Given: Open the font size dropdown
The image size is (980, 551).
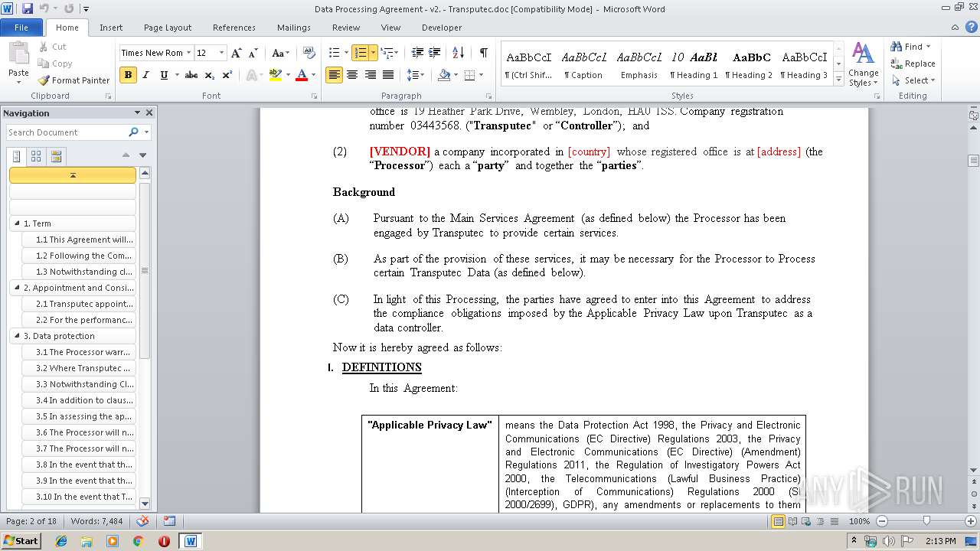Looking at the screenshot, I should click(x=222, y=53).
